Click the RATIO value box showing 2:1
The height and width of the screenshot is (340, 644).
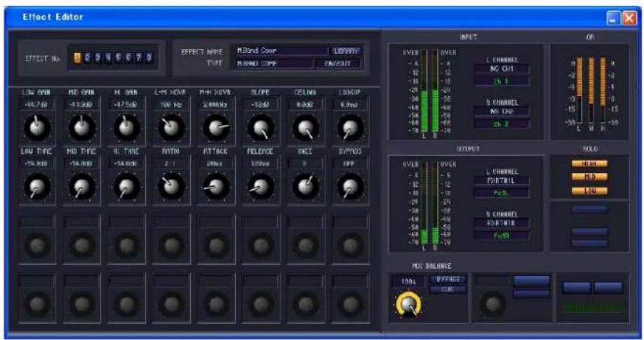pyautogui.click(x=171, y=164)
